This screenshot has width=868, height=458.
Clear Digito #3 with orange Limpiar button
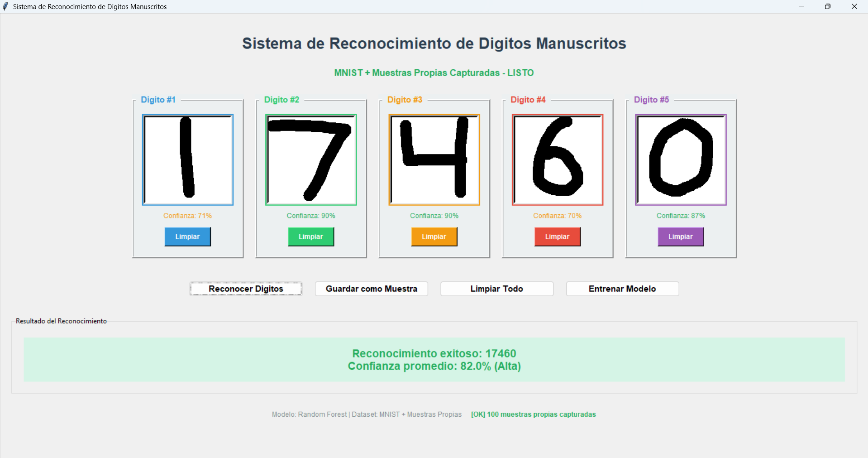tap(434, 236)
